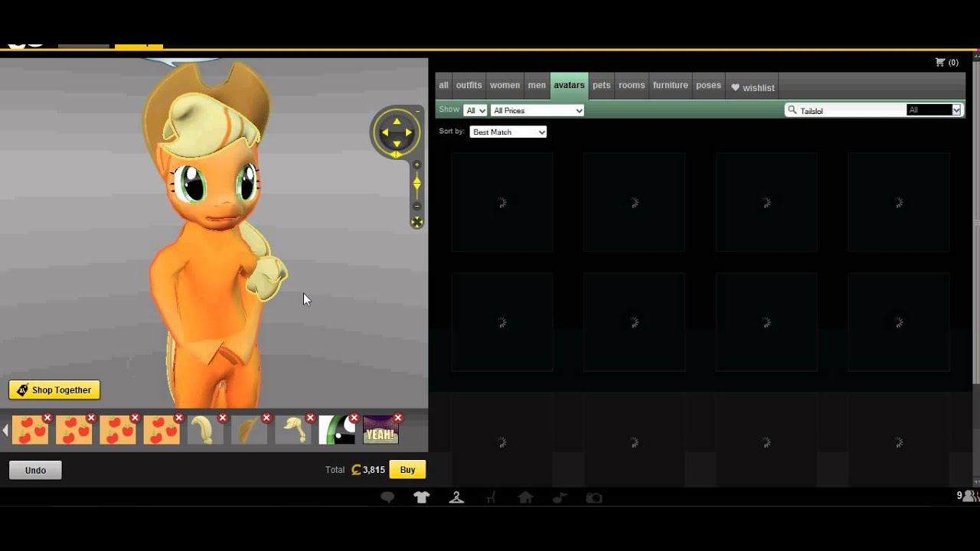Pan camera up with the top arrow

pos(397,121)
